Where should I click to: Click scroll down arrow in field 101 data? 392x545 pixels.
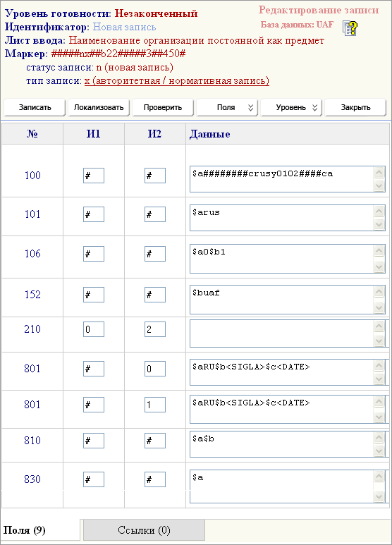379,225
